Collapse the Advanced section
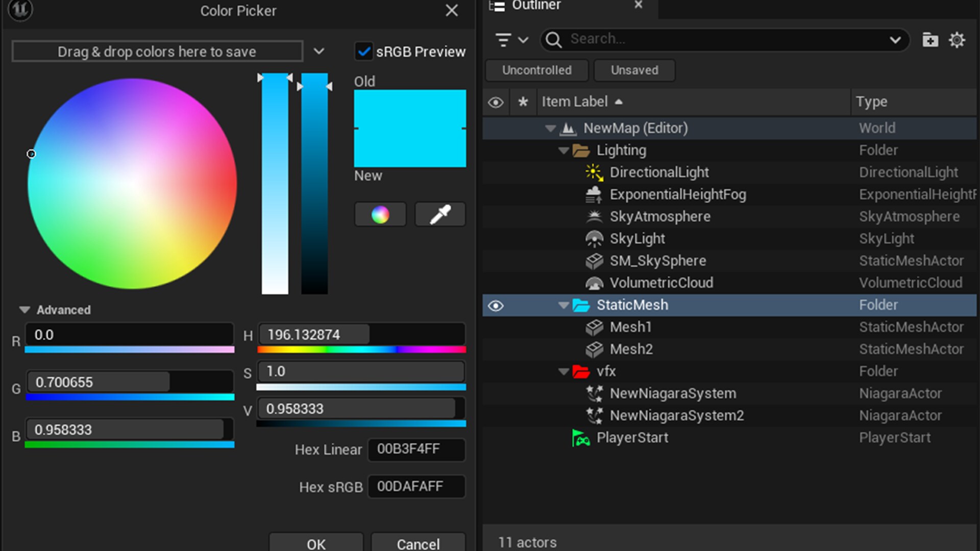Viewport: 980px width, 551px height. point(23,309)
